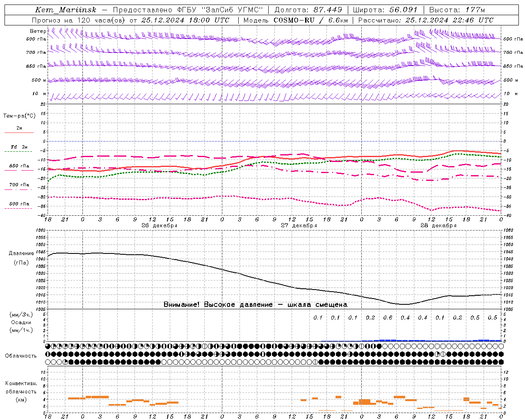Click the 27 декабря date label

point(299,226)
